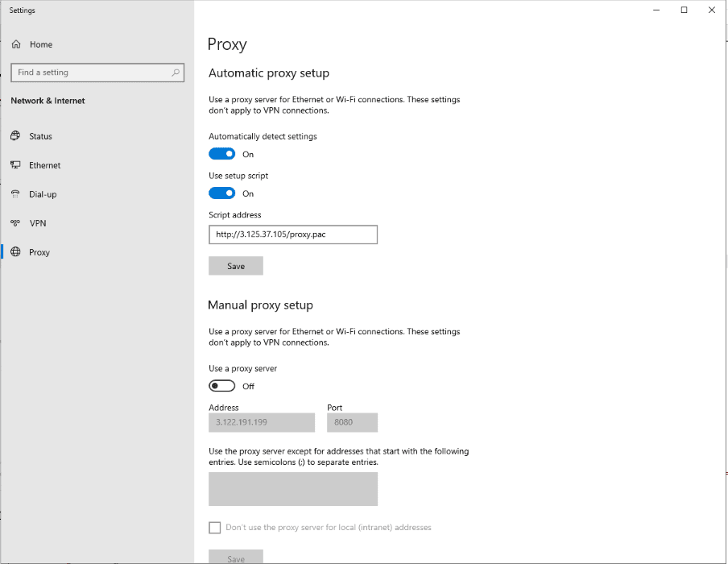The width and height of the screenshot is (728, 564).
Task: Open Status via its globe icon
Action: 15,135
